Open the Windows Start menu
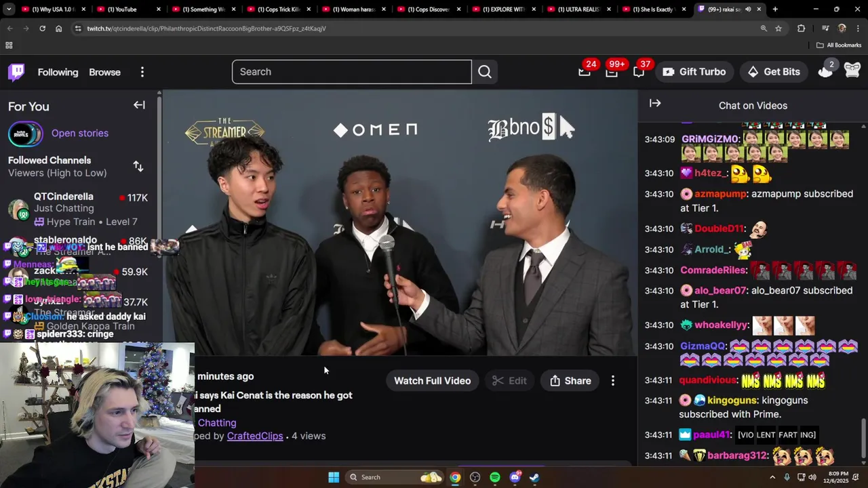This screenshot has height=488, width=868. 334,477
